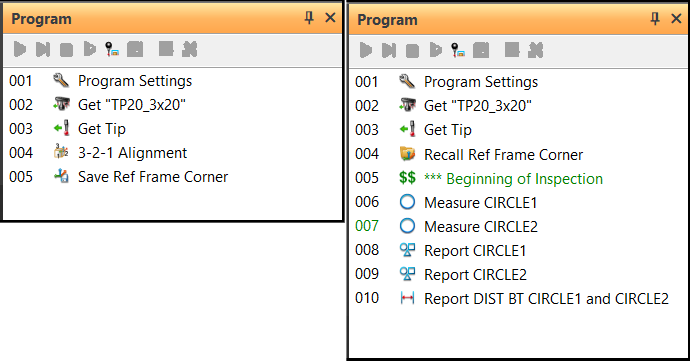Click the run program icon in left panel
This screenshot has width=690, height=361.
coord(20,49)
